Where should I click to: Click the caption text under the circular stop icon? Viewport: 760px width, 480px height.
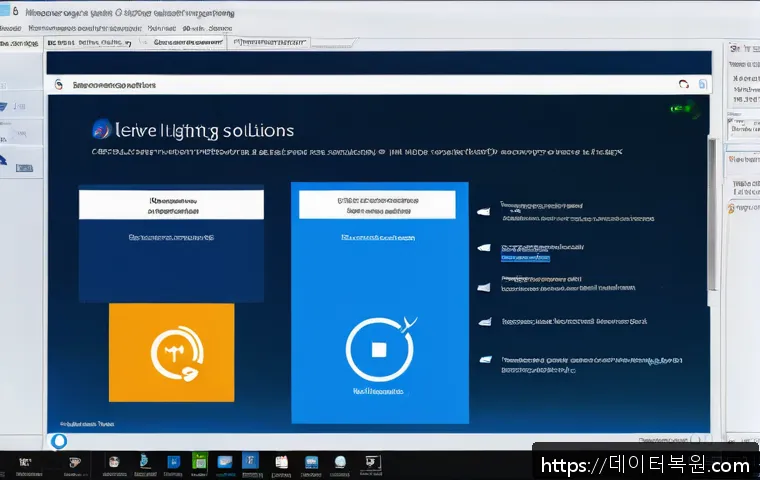[378, 392]
